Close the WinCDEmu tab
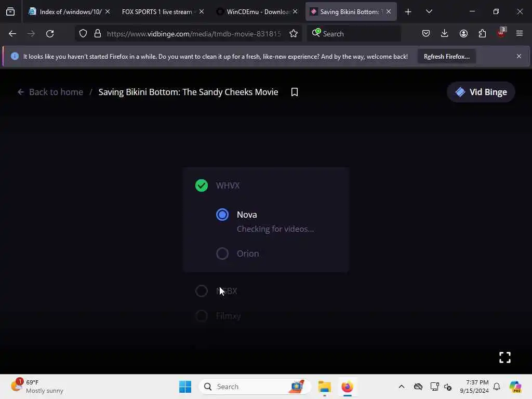This screenshot has width=532, height=399. pyautogui.click(x=295, y=12)
